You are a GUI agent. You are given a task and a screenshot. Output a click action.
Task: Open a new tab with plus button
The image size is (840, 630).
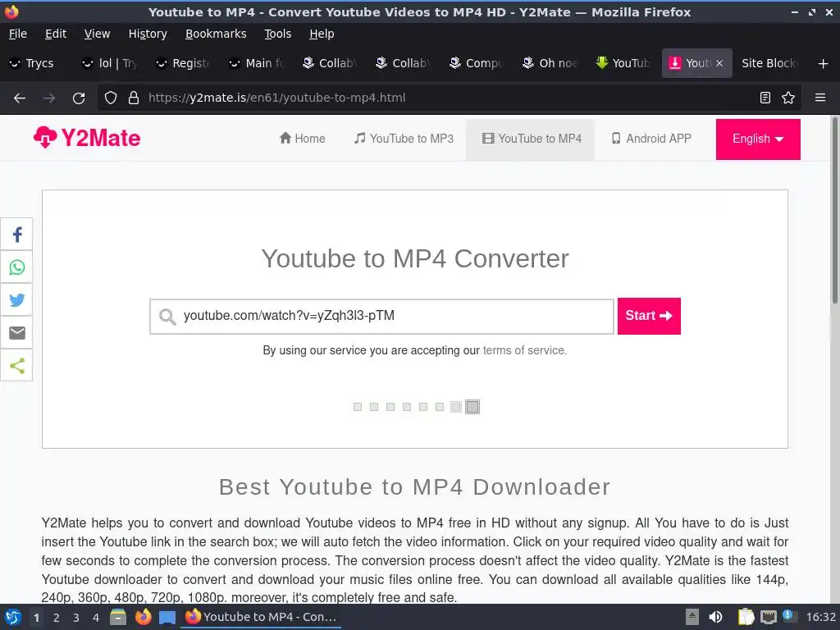tap(823, 64)
